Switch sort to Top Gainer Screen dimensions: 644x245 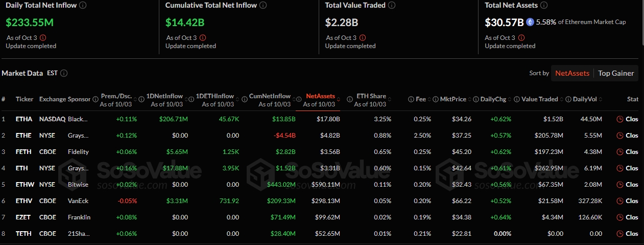tap(616, 73)
